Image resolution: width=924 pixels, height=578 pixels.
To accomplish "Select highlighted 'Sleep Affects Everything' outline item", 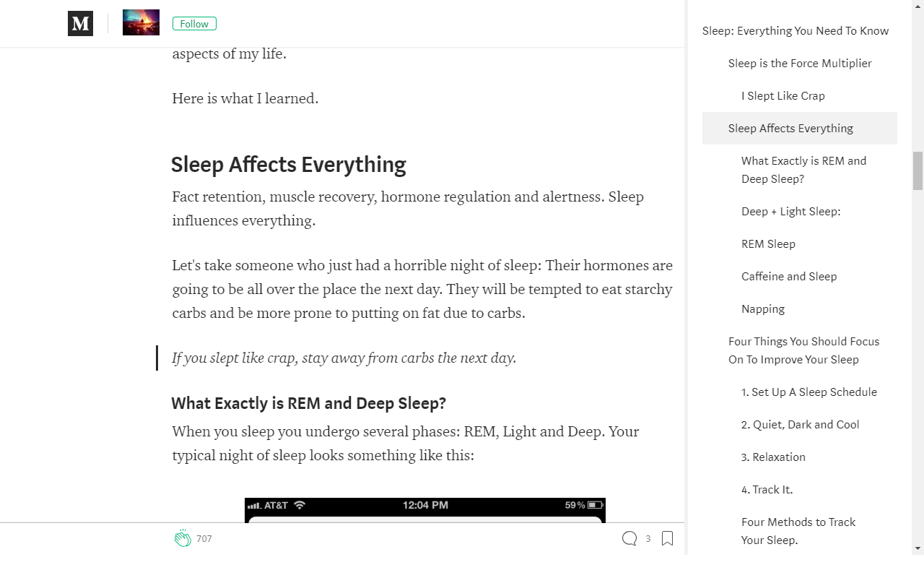I will [x=790, y=129].
